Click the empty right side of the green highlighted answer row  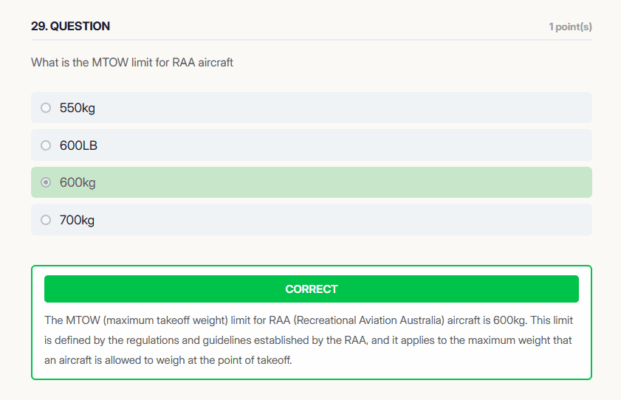click(450, 183)
